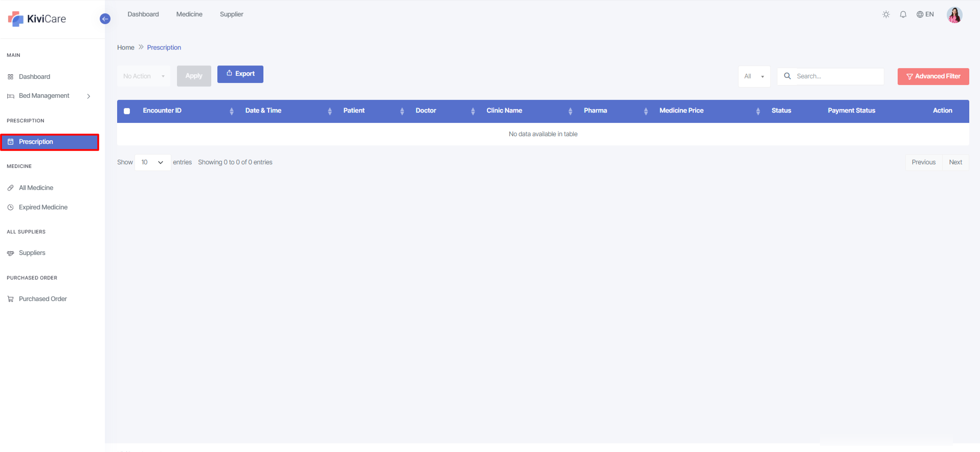Sort table by Encounter ID arrows
This screenshot has width=980, height=452.
click(x=231, y=111)
